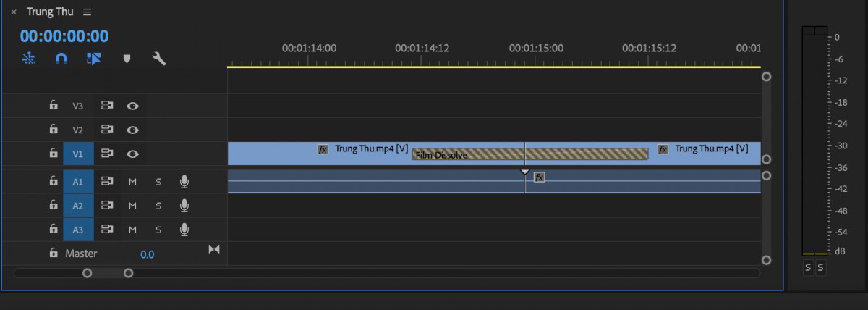
Task: Click Master track output assignment icon
Action: 213,249
